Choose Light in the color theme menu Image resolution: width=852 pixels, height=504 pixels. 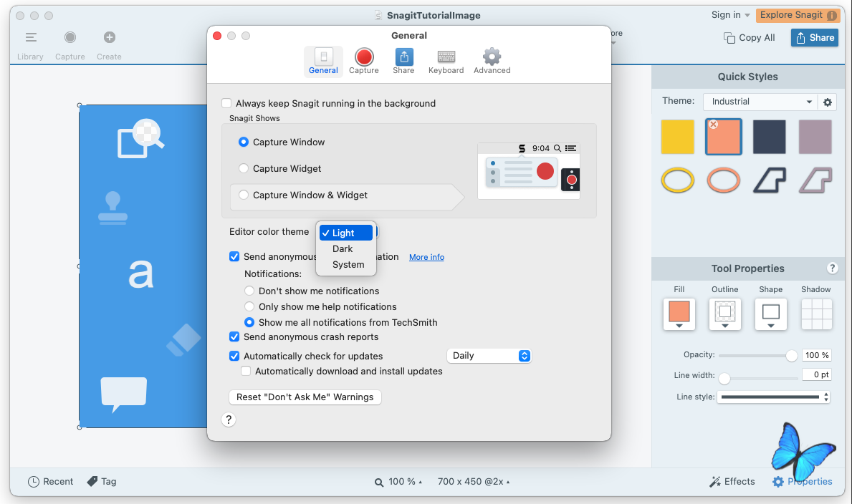346,233
